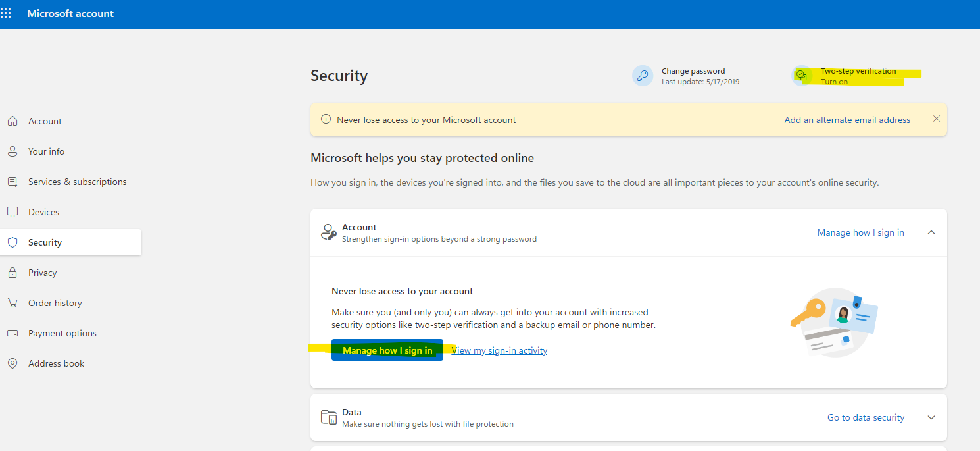
Task: Click the Address book location pin icon
Action: (12, 363)
